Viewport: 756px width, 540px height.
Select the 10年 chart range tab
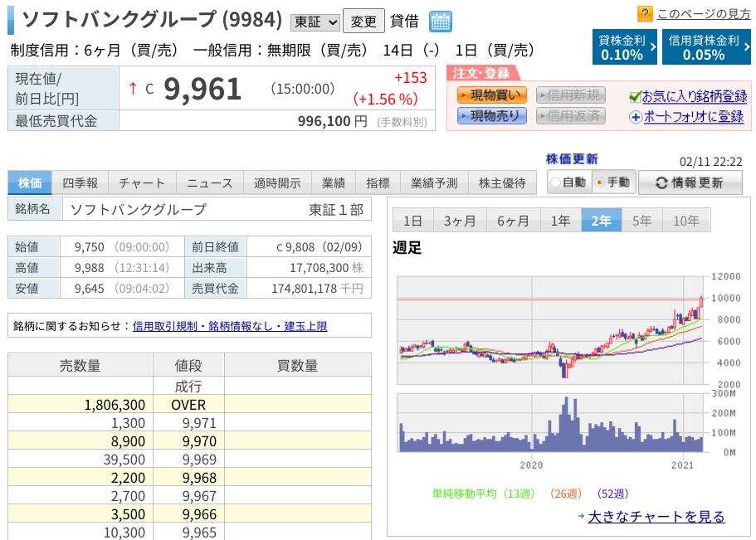tap(686, 221)
